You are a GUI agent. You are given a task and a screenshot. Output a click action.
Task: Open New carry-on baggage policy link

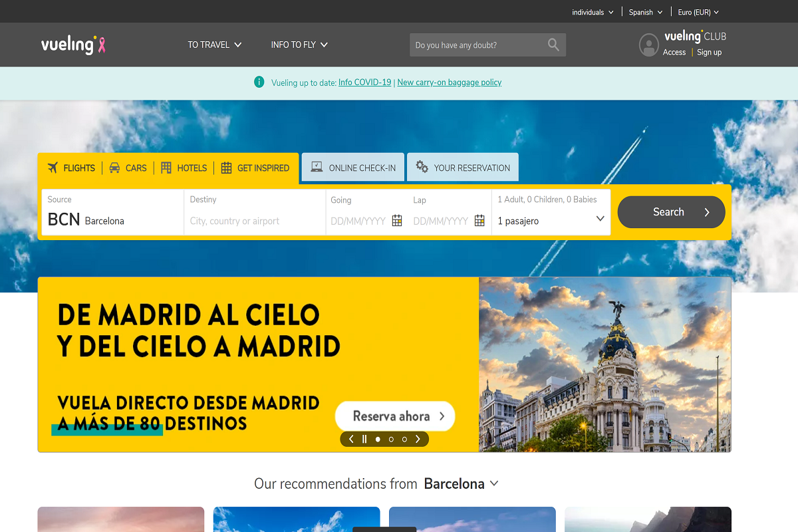(x=450, y=82)
